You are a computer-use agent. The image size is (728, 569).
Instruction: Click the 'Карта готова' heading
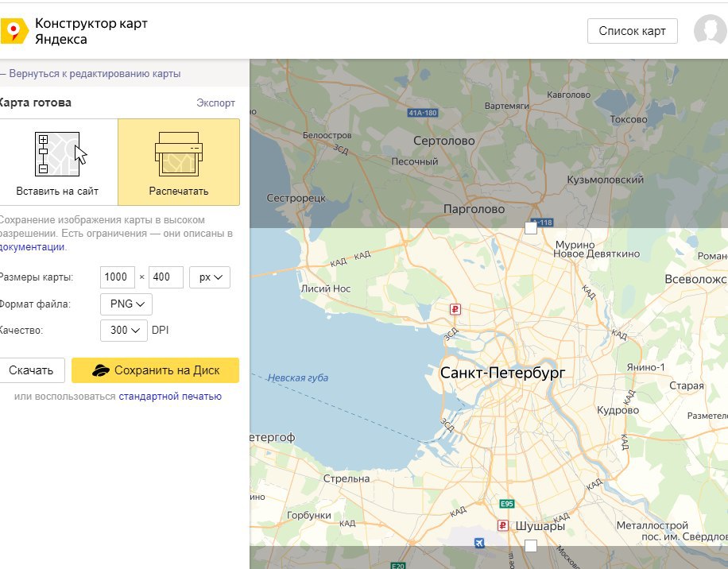click(x=35, y=103)
